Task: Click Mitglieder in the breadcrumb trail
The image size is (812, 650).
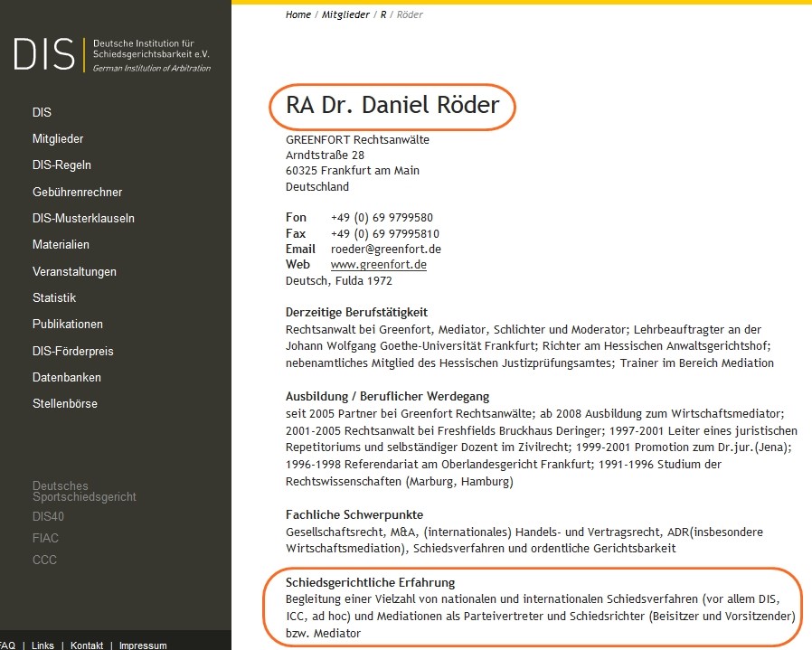Action: pyautogui.click(x=345, y=14)
